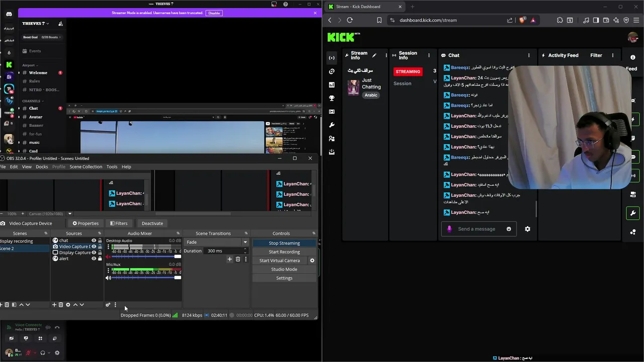This screenshot has width=644, height=362.
Task: Mute the Desktop Audio speaker icon
Action: tap(108, 256)
